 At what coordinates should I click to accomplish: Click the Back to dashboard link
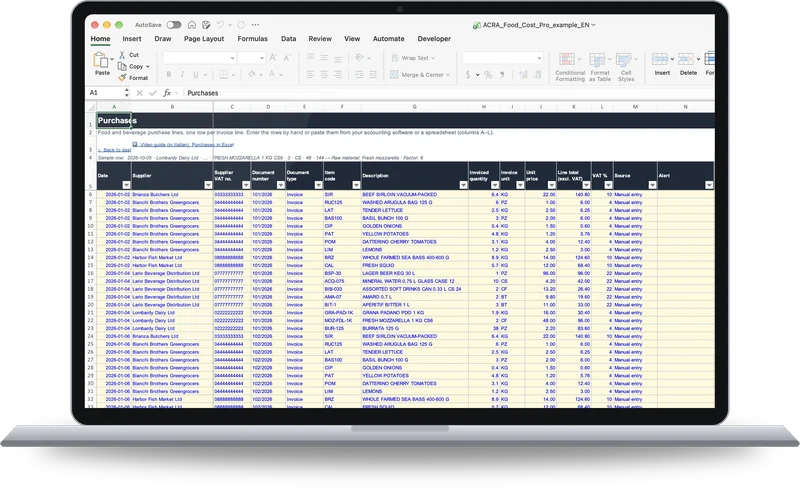pyautogui.click(x=115, y=150)
